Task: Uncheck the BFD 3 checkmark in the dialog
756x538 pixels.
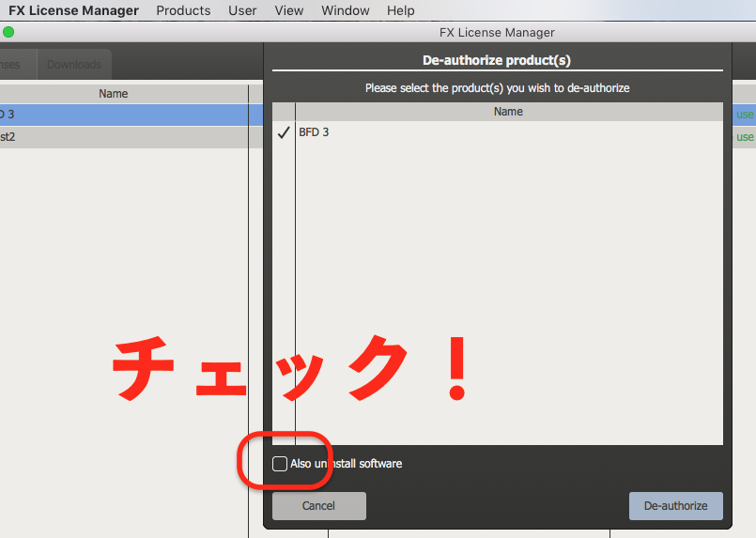Action: [x=284, y=132]
